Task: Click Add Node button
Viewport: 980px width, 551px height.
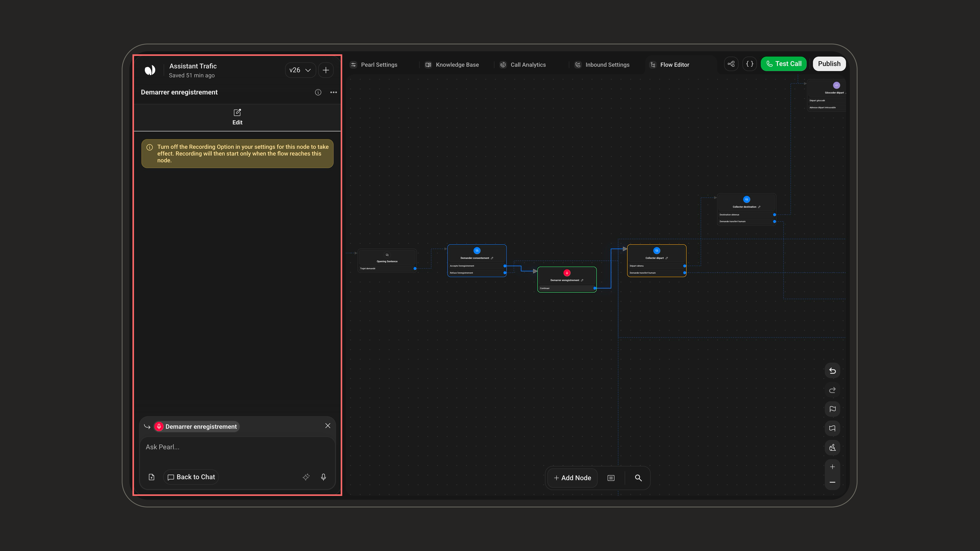Action: [572, 478]
